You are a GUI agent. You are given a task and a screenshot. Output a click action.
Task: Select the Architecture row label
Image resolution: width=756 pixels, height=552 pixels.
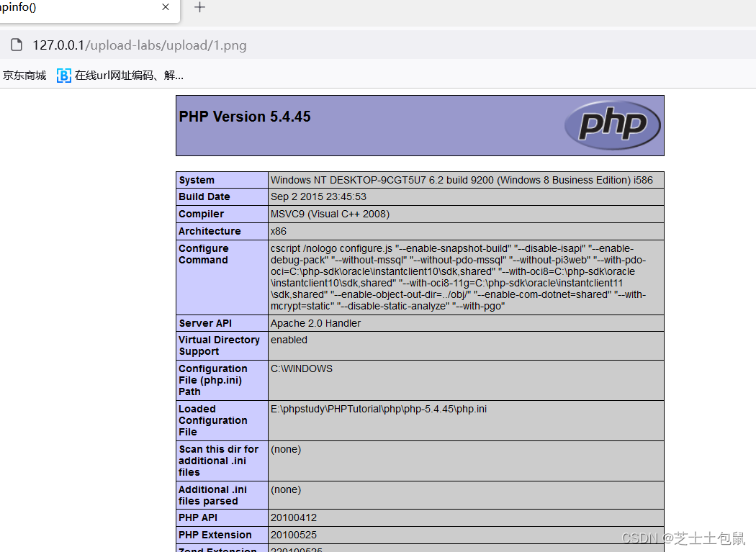[x=210, y=232]
